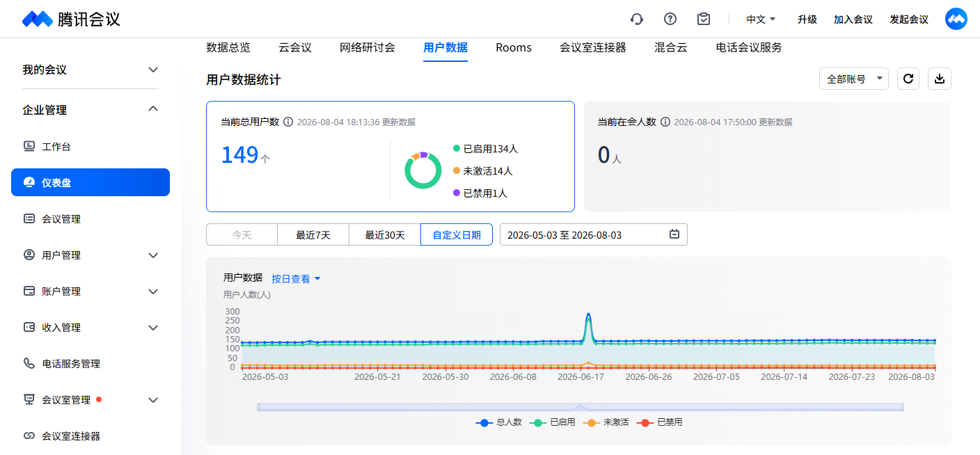Switch to the 混合云 tab
The width and height of the screenshot is (980, 455).
point(671,47)
